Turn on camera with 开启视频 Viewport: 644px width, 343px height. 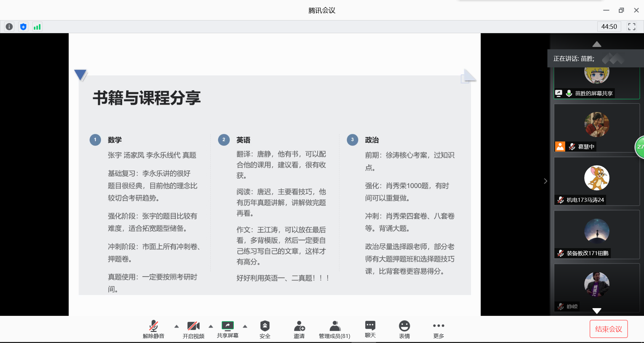point(193,329)
